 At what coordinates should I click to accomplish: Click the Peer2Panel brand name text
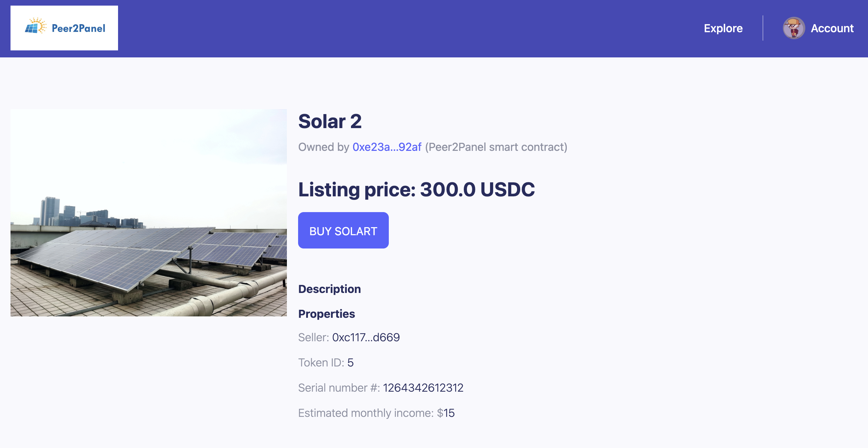78,28
